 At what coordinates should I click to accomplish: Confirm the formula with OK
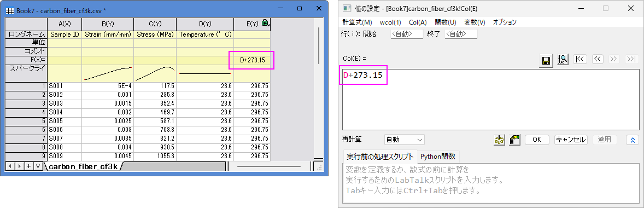pyautogui.click(x=537, y=140)
